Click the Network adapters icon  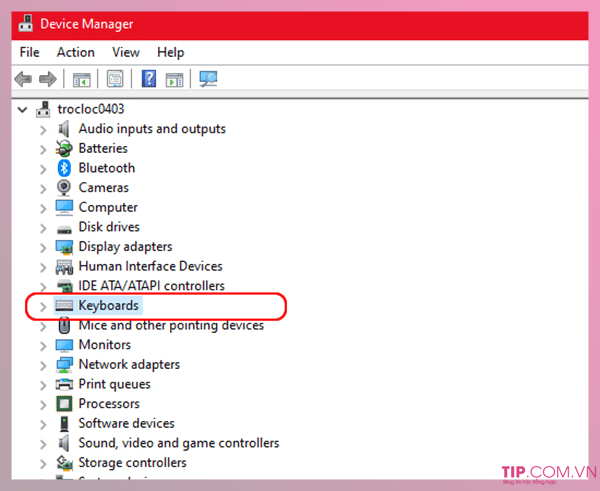click(x=64, y=365)
